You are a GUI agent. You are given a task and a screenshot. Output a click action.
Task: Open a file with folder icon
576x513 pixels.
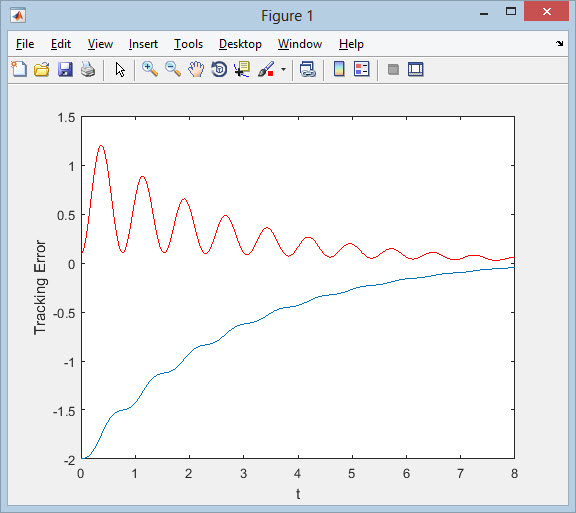click(x=42, y=69)
